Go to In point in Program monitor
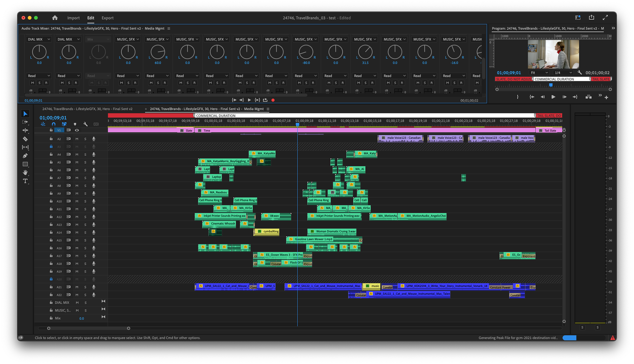 pyautogui.click(x=532, y=97)
